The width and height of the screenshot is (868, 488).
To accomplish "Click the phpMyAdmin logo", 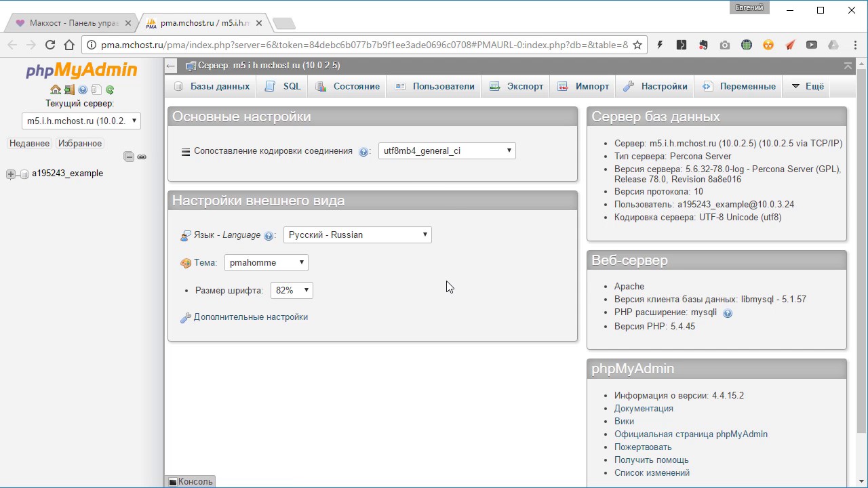I will pyautogui.click(x=81, y=70).
